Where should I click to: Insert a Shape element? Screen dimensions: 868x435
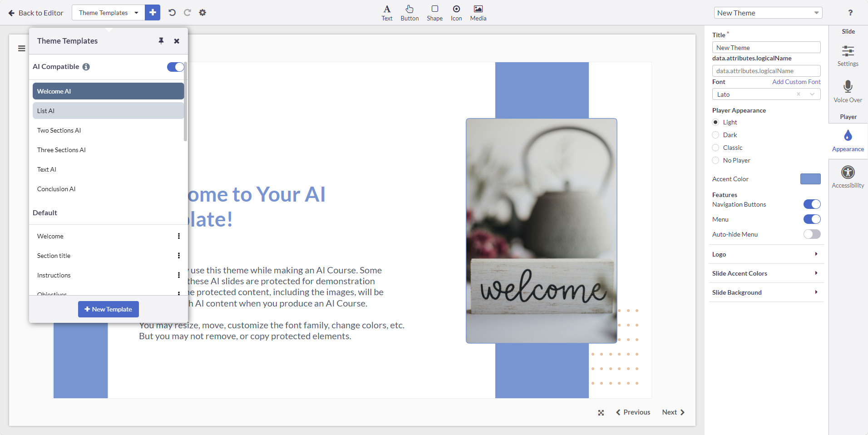(434, 13)
